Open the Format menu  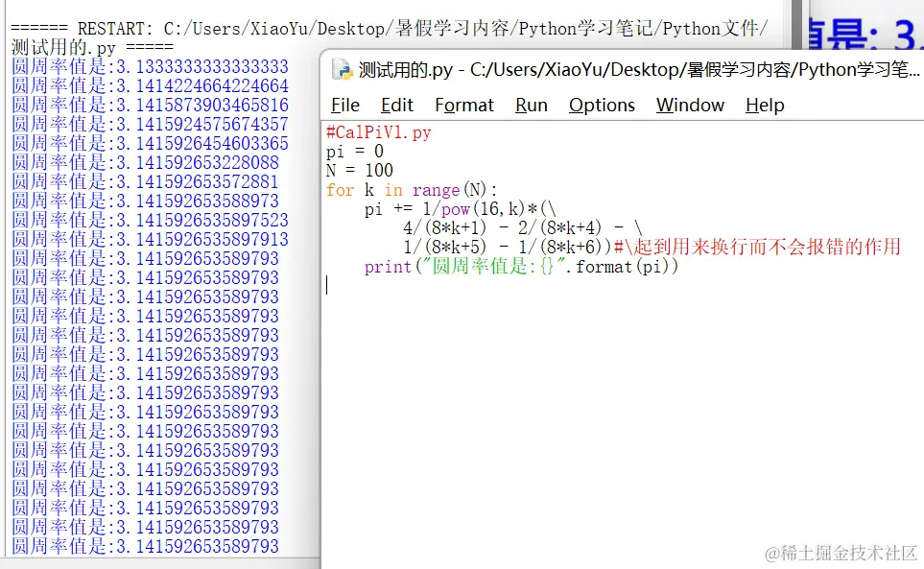click(463, 105)
